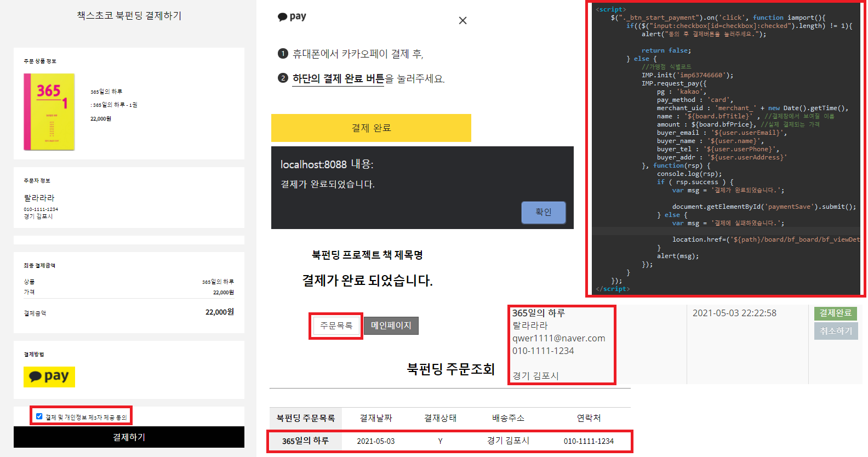Select the 결재날짜 column header
The height and width of the screenshot is (457, 868).
pos(376,418)
